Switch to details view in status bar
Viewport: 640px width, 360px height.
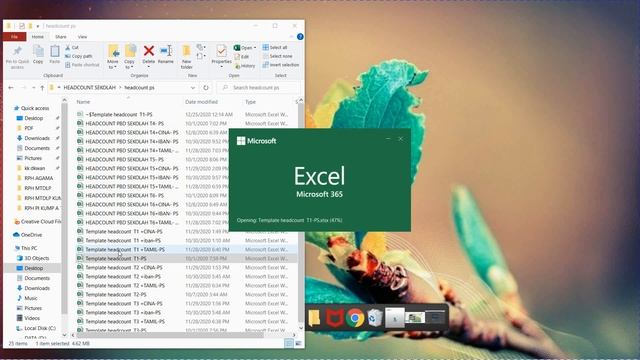point(289,344)
